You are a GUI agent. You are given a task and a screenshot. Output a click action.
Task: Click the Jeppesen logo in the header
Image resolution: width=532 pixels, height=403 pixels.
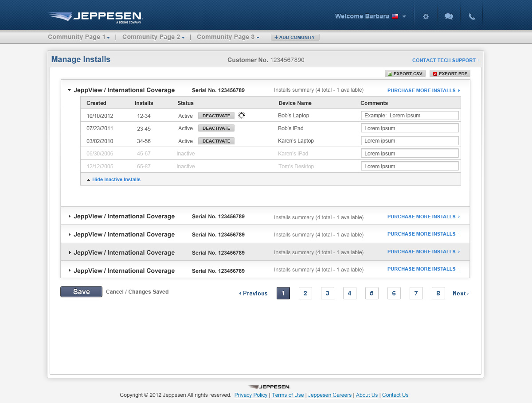tap(94, 17)
